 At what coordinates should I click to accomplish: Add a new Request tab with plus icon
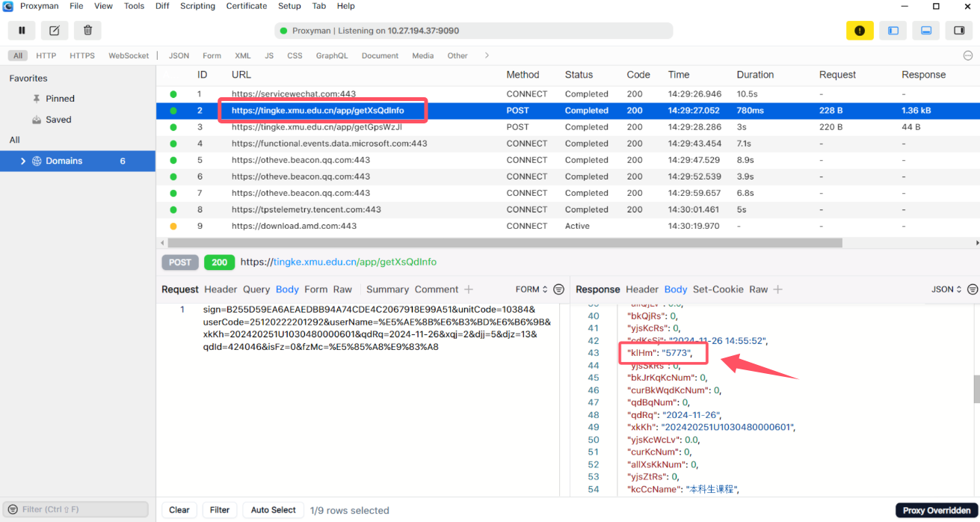click(469, 289)
